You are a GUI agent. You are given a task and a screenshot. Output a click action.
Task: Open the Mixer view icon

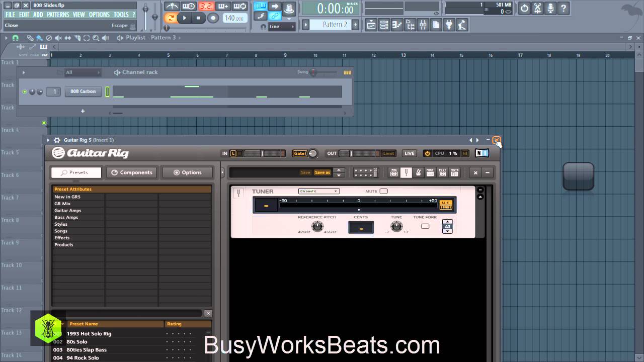(x=423, y=25)
